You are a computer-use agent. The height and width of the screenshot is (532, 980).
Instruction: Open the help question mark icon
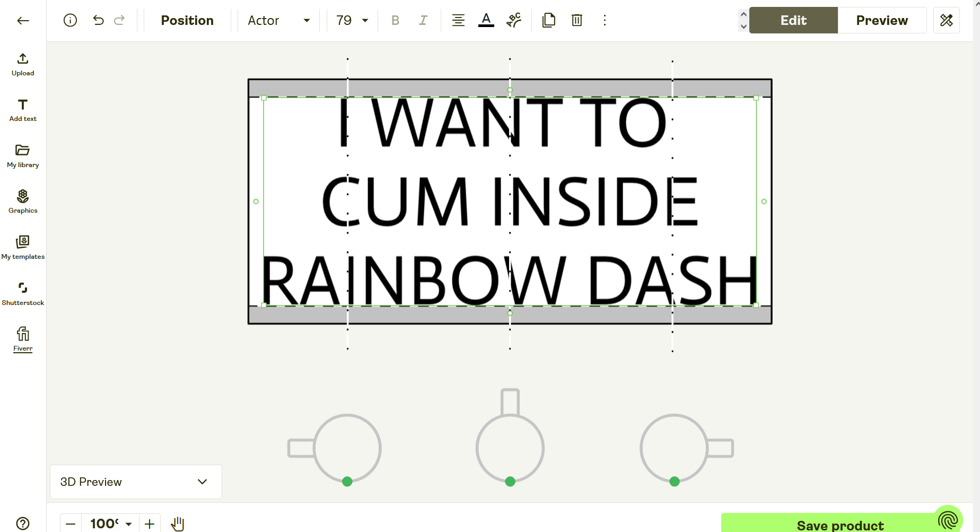[23, 524]
